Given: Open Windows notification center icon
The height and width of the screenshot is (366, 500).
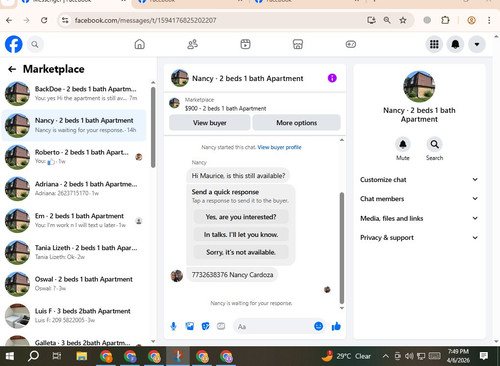Looking at the screenshot, I should point(484,356).
